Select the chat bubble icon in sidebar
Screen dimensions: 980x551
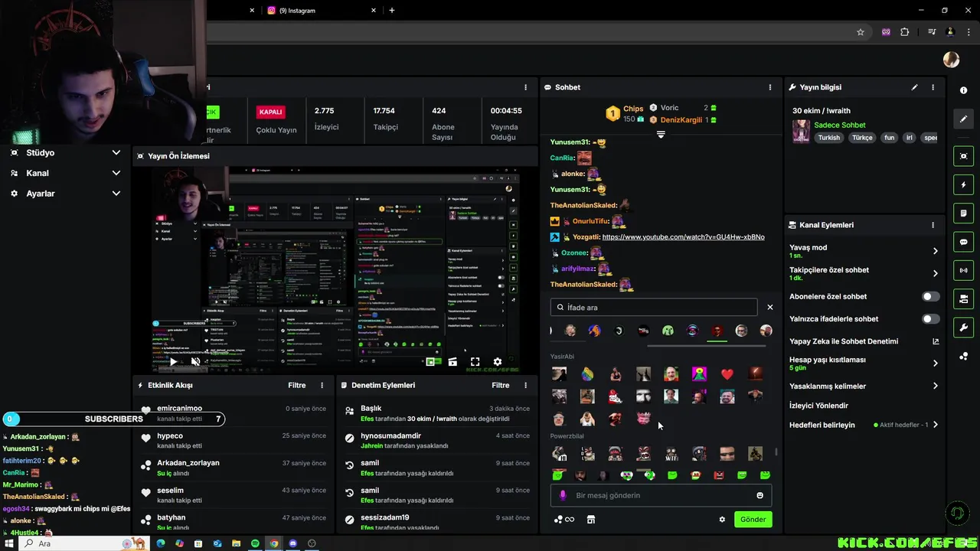point(963,242)
